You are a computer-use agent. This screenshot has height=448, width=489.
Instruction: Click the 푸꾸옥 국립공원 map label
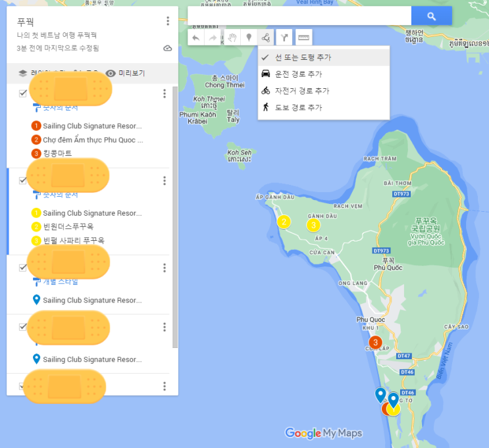426,232
